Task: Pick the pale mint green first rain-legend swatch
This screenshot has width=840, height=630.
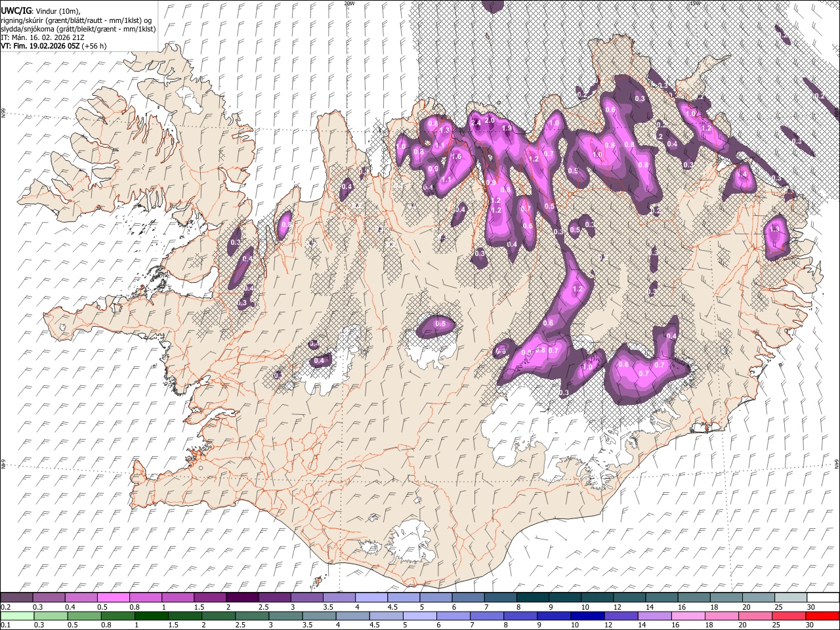Action: coord(16,616)
